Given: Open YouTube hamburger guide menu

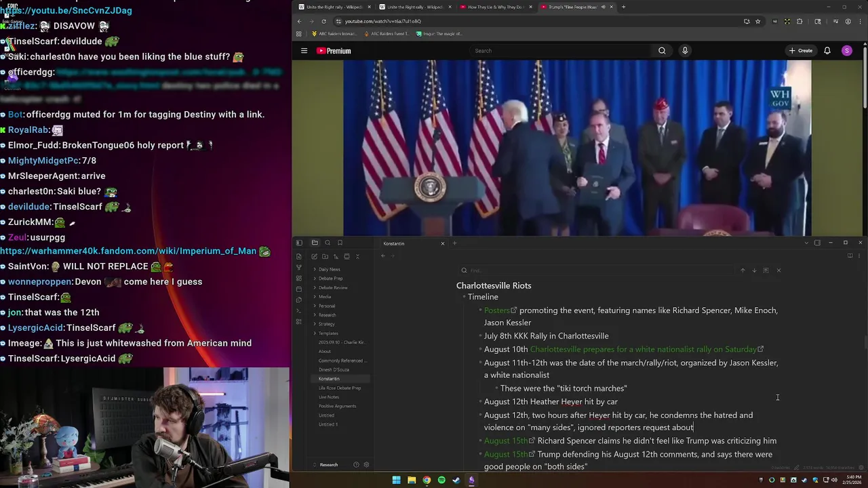Looking at the screenshot, I should coord(304,50).
